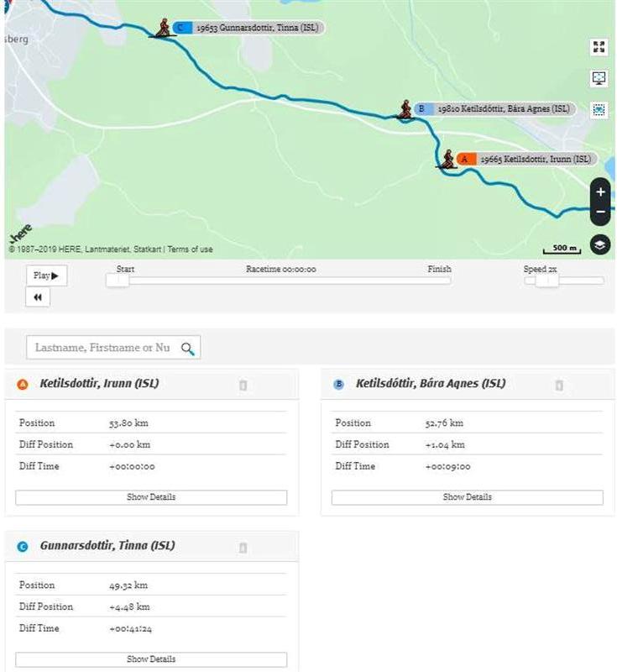Click the Lastname, Firstname search field
The width and height of the screenshot is (617, 672).
(x=104, y=348)
